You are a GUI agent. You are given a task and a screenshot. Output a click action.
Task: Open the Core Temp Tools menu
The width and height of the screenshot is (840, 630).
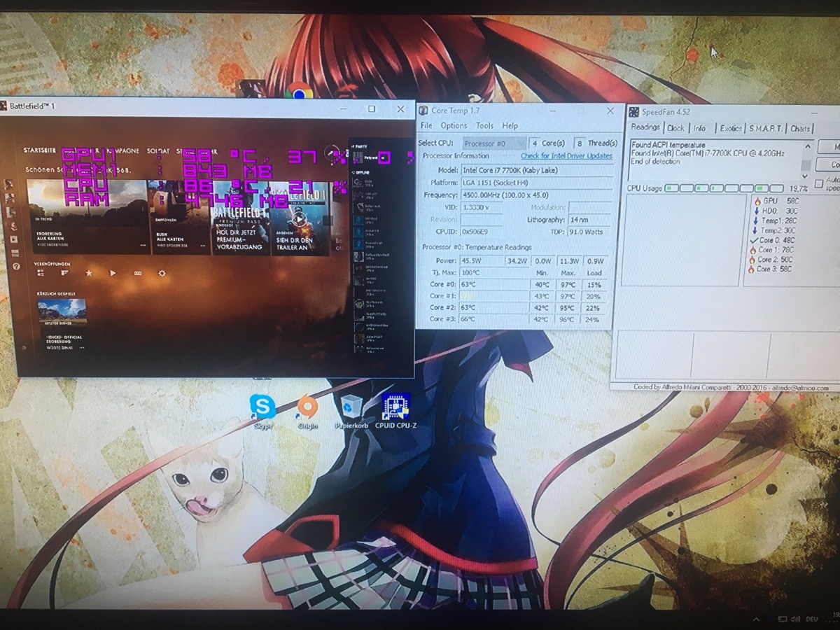[484, 125]
